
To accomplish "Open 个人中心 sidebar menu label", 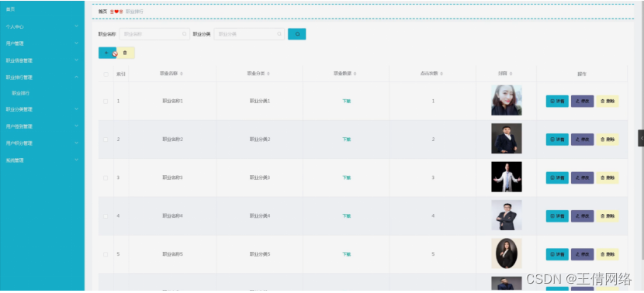I will pyautogui.click(x=15, y=26).
